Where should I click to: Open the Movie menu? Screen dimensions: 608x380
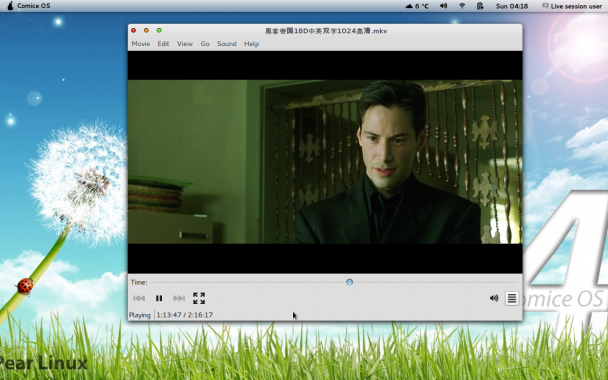click(x=141, y=44)
